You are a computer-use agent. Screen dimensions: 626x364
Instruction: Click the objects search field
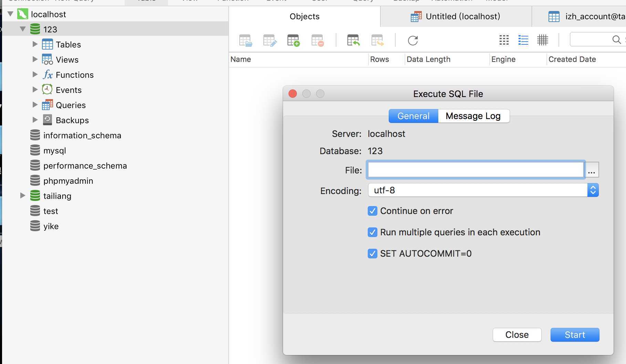click(598, 40)
